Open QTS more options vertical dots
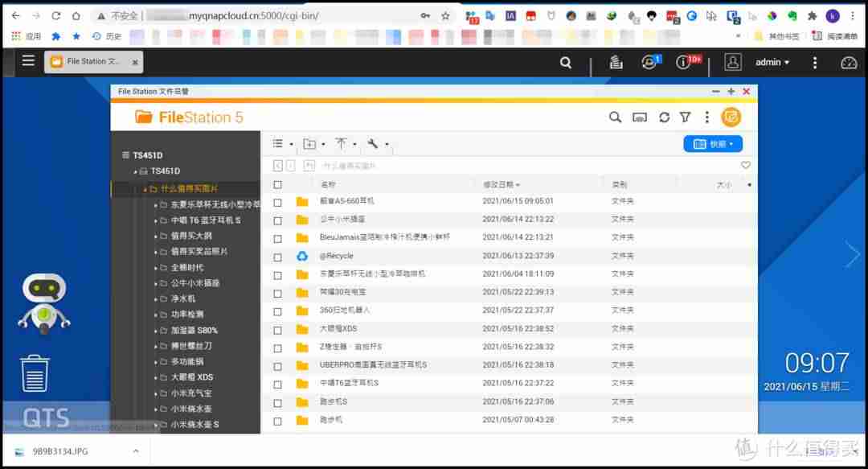This screenshot has width=868, height=469. (814, 63)
